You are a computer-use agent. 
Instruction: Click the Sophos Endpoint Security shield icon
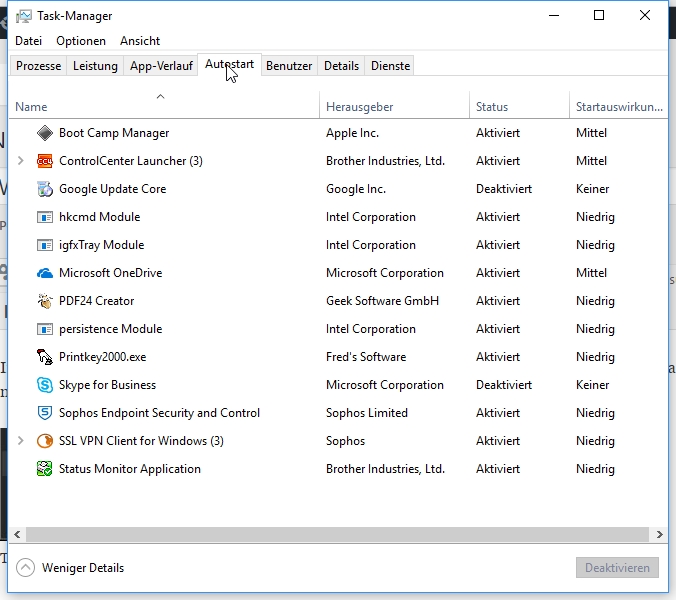pyautogui.click(x=45, y=413)
